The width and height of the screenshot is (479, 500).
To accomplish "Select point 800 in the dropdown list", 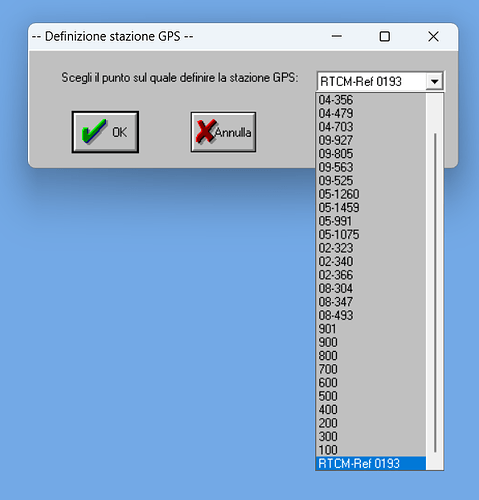I will [x=371, y=356].
